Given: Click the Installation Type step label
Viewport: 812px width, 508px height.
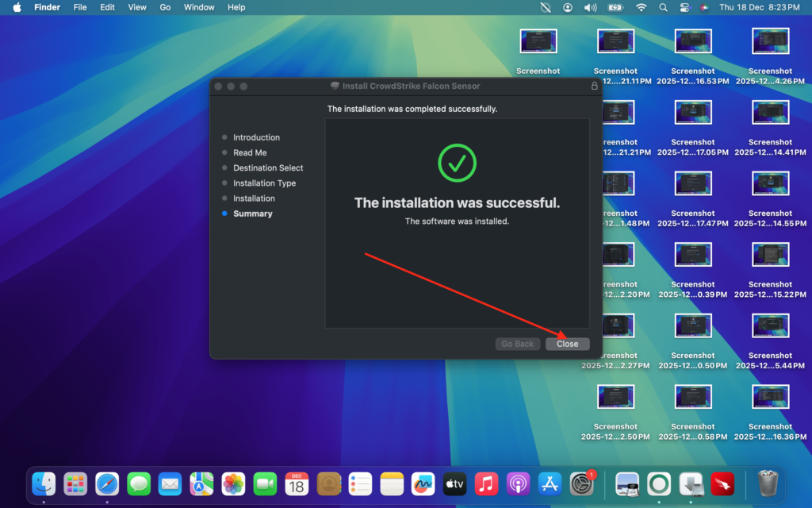Looking at the screenshot, I should pyautogui.click(x=265, y=183).
